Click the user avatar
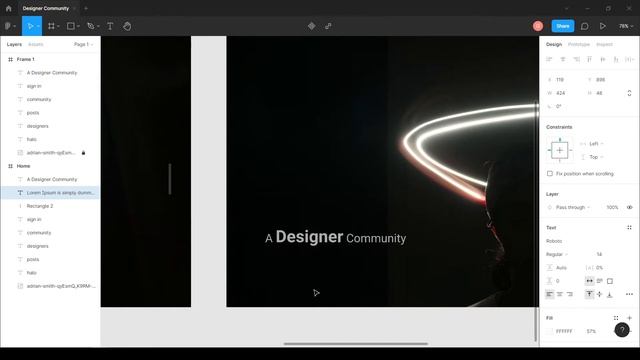640x360 pixels. click(x=538, y=26)
